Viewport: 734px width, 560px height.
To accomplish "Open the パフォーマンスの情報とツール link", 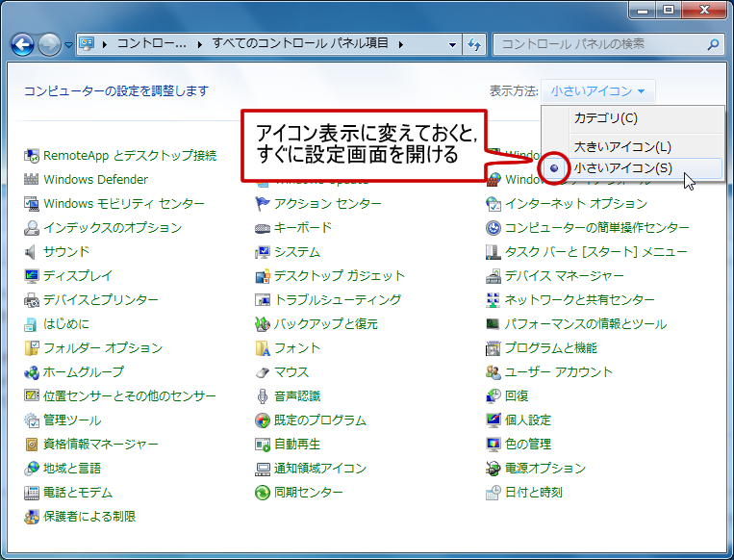I will tap(586, 324).
